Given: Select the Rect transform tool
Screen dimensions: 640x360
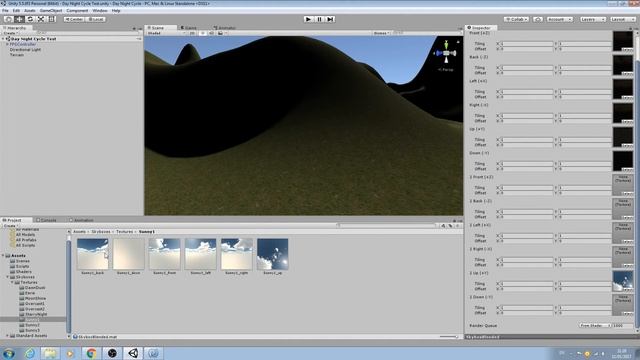Looking at the screenshot, I should (52, 19).
